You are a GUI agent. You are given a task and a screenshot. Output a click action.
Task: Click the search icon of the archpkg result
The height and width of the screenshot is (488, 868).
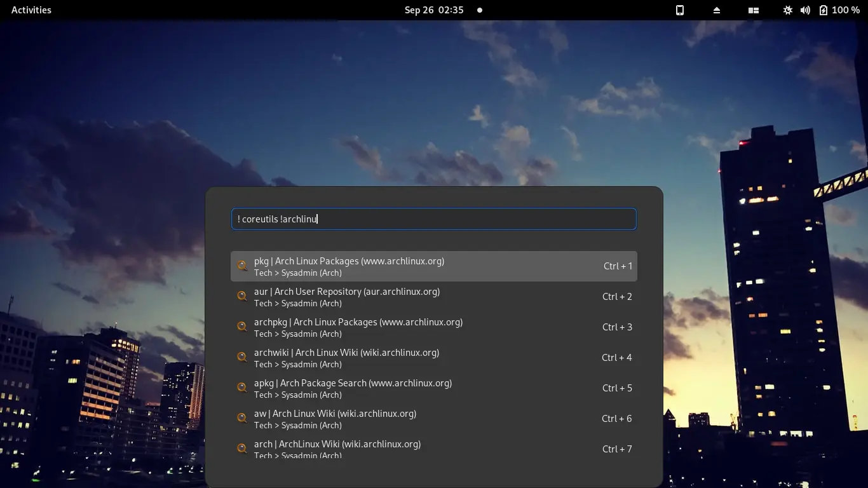point(242,327)
